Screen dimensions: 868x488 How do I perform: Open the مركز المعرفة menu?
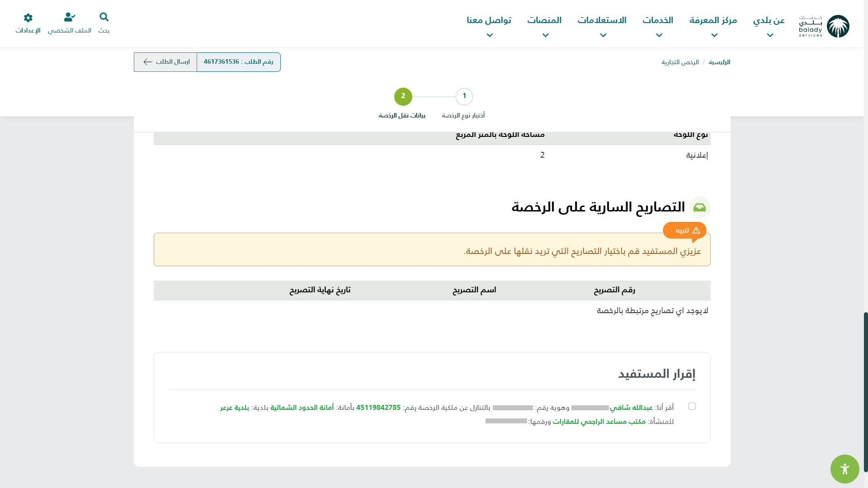click(x=713, y=20)
